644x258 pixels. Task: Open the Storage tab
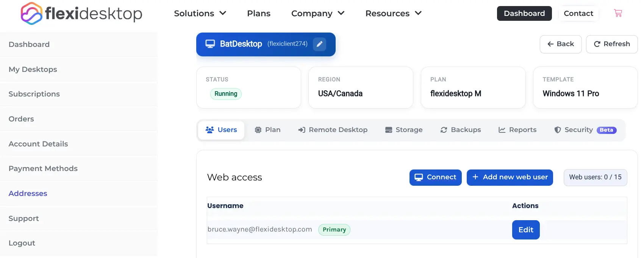click(x=404, y=130)
